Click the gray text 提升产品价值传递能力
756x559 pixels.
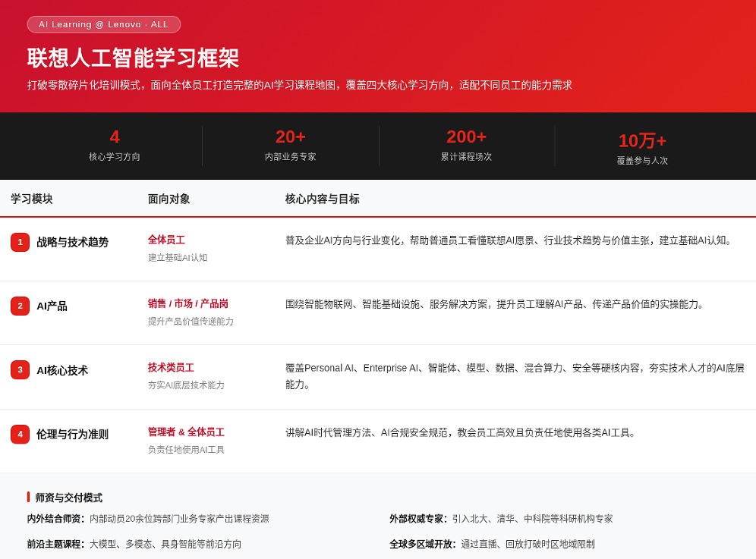click(x=191, y=322)
